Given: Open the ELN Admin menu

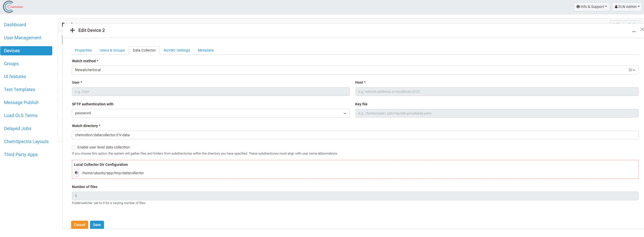Looking at the screenshot, I should [627, 7].
